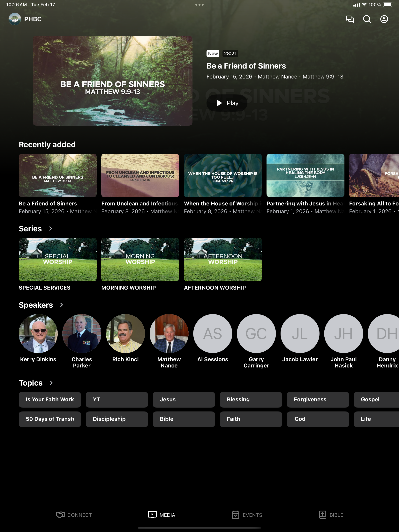Open From Unclean and Infectious thumbnail
This screenshot has height=532, width=399.
(140, 175)
